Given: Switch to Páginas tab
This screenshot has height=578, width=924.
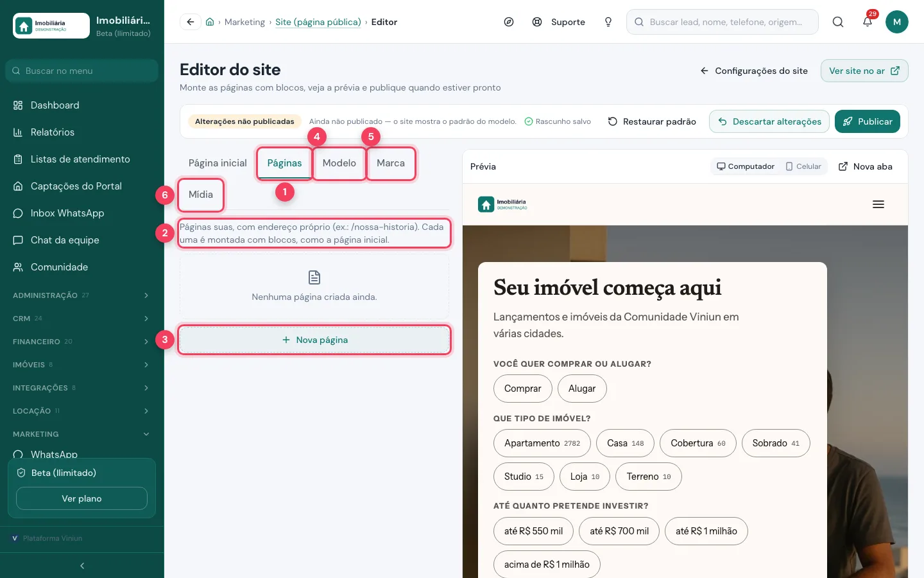Looking at the screenshot, I should click(284, 163).
